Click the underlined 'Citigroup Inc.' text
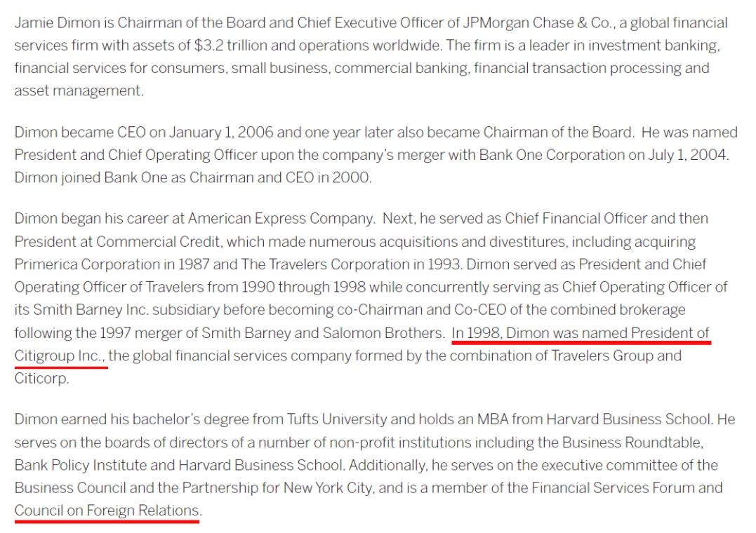The height and width of the screenshot is (533, 756). [x=60, y=356]
